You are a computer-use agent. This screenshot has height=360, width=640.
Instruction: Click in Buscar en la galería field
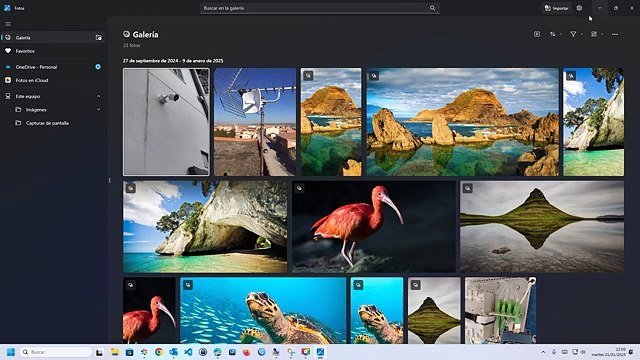(320, 8)
